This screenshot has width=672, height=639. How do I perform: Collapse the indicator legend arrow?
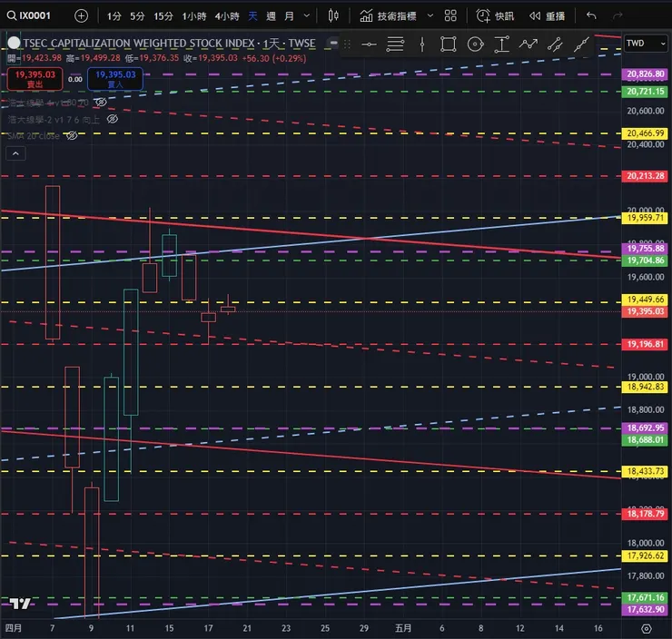(x=15, y=153)
